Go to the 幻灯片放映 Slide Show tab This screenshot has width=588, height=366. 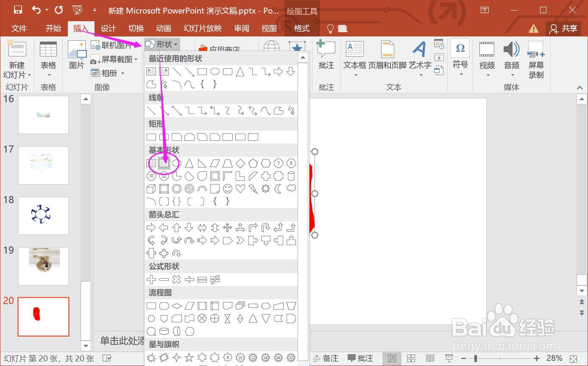(x=203, y=28)
